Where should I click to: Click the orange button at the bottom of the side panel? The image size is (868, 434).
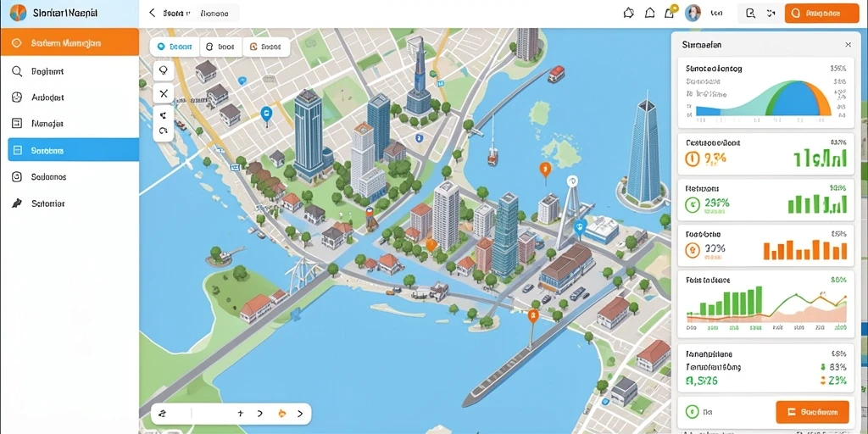click(812, 412)
